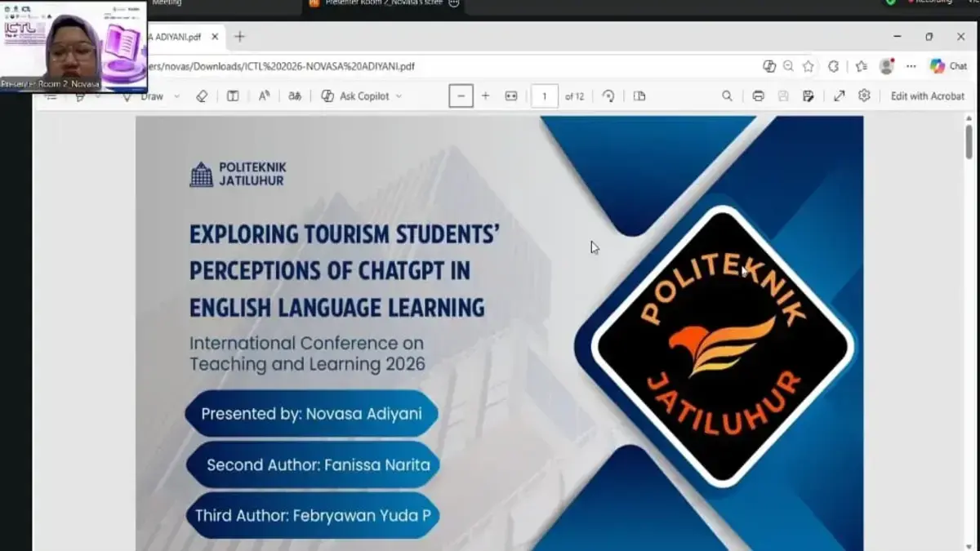Viewport: 980px width, 551px height.
Task: Print the PDF document
Action: 758,96
